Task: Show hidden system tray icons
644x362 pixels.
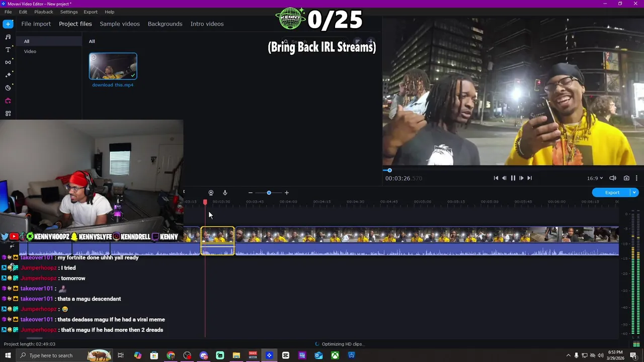Action: point(569,355)
